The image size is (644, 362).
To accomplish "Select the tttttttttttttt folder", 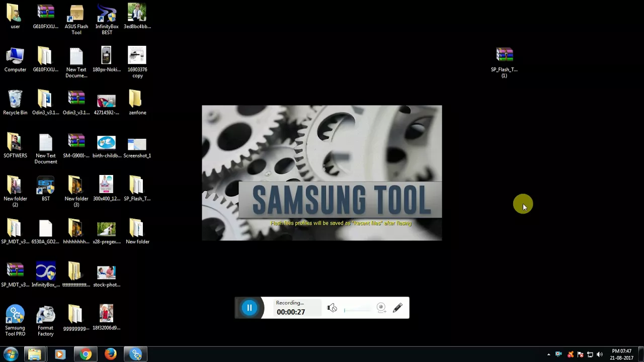I will click(x=76, y=275).
